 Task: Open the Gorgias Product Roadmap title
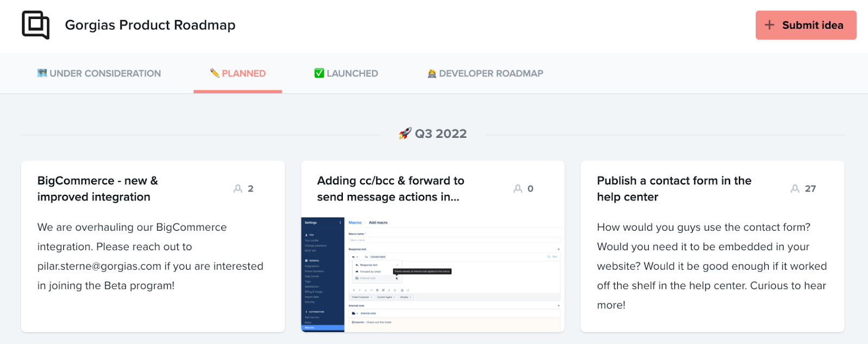coord(150,25)
